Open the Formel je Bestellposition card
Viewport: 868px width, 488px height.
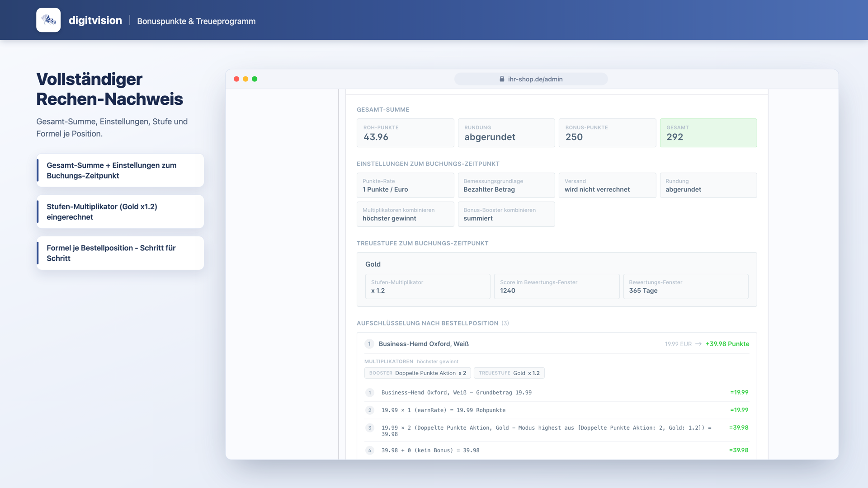[120, 253]
